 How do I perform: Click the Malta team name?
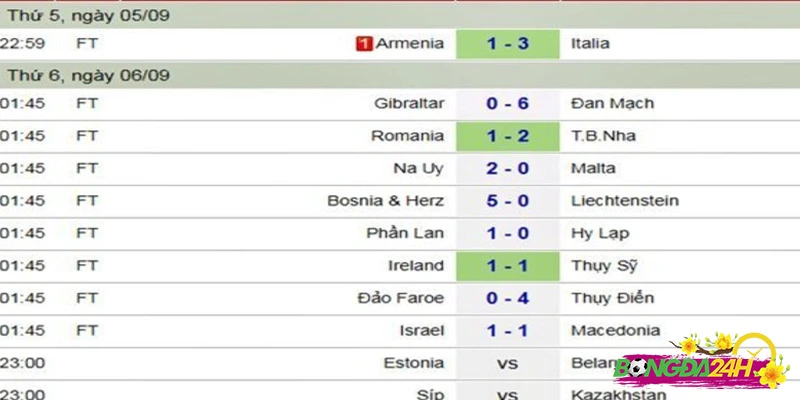(x=593, y=169)
